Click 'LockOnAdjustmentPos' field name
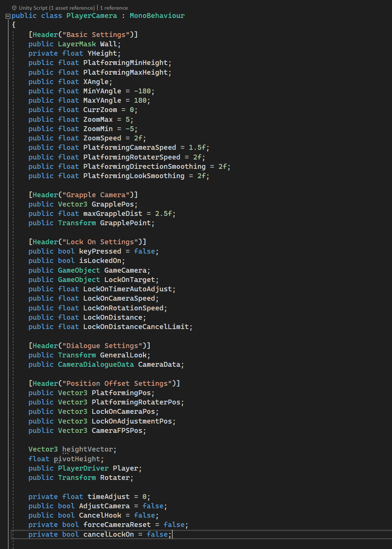This screenshot has width=392, height=549. 132,421
